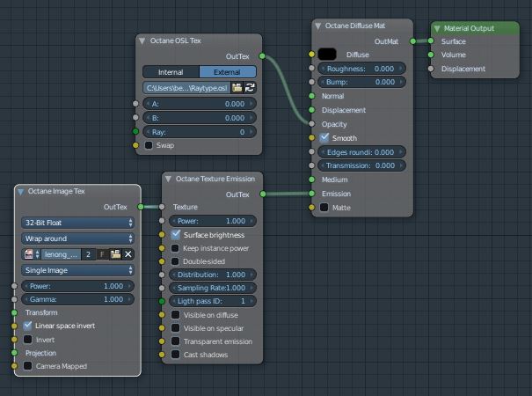Collapse the Octane Image Tex node
The image size is (532, 396).
coord(21,192)
